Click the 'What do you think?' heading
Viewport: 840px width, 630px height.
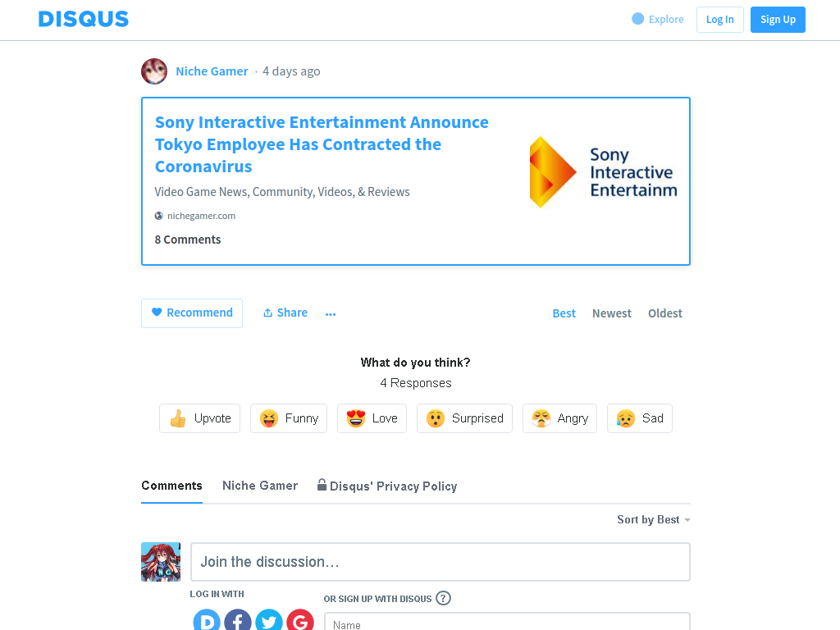[416, 363]
